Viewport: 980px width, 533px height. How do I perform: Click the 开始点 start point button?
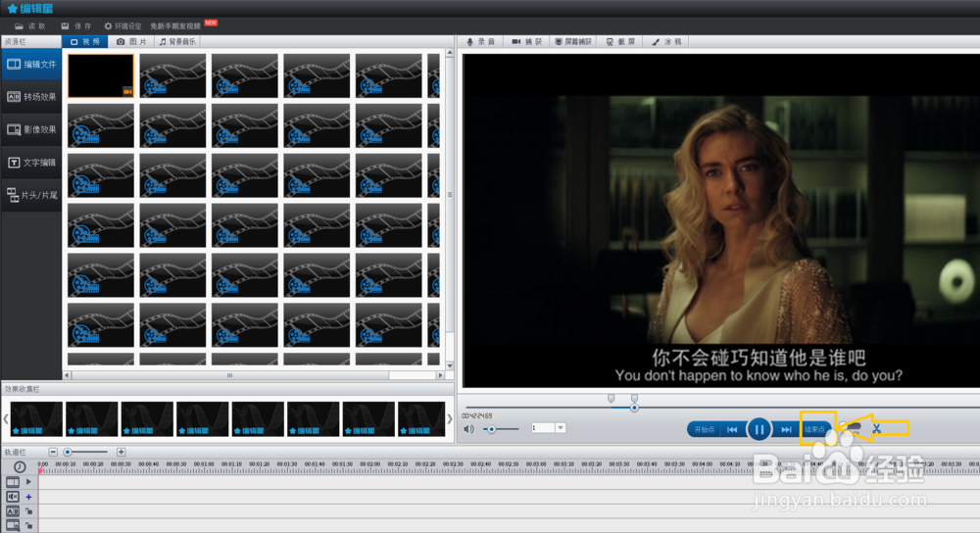(704, 429)
